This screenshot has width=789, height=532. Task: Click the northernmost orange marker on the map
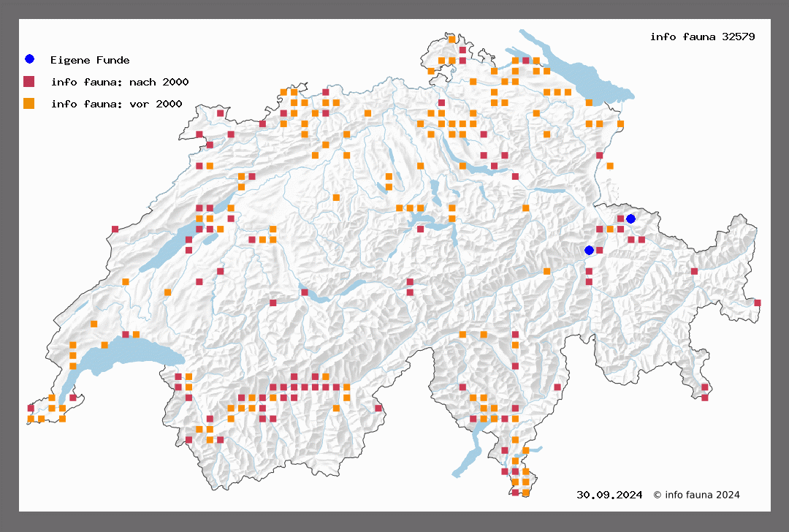pyautogui.click(x=451, y=39)
